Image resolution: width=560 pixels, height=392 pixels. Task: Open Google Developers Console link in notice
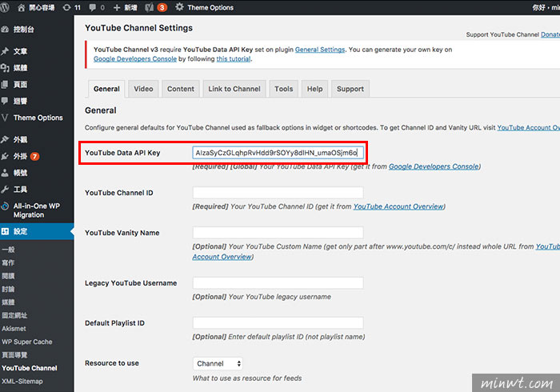pos(135,59)
